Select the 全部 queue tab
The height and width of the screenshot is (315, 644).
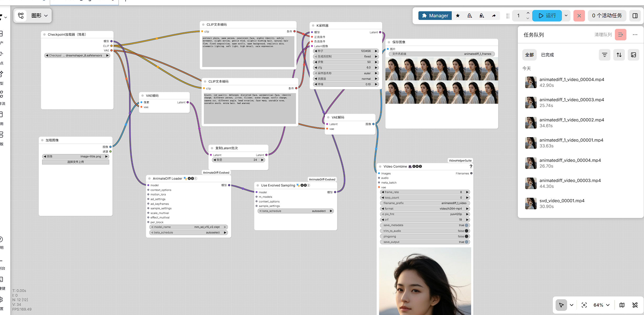pyautogui.click(x=529, y=55)
